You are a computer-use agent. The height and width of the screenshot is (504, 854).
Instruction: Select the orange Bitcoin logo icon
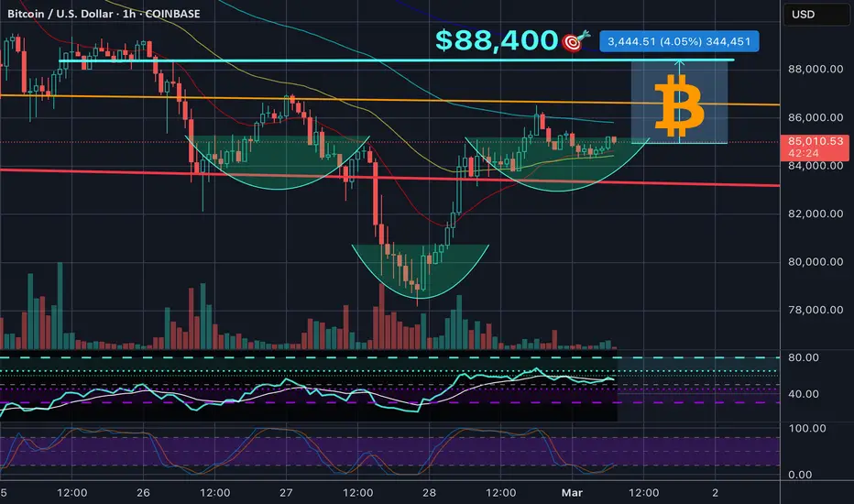(679, 105)
